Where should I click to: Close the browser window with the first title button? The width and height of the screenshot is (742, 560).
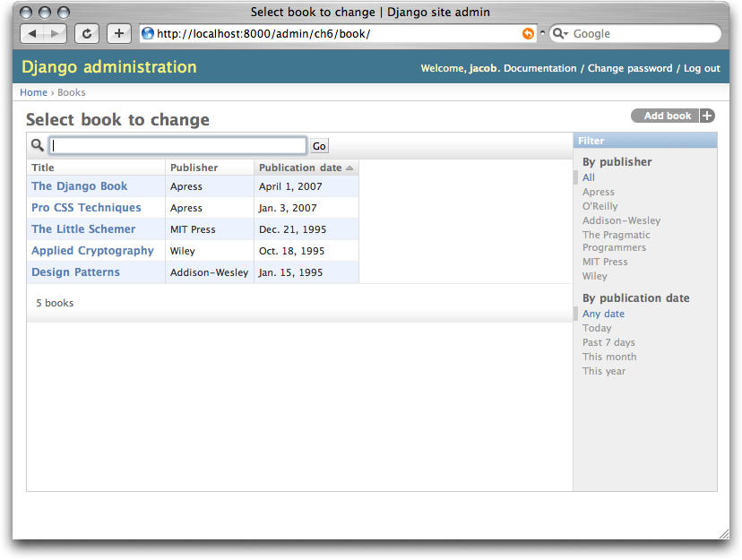pyautogui.click(x=26, y=13)
